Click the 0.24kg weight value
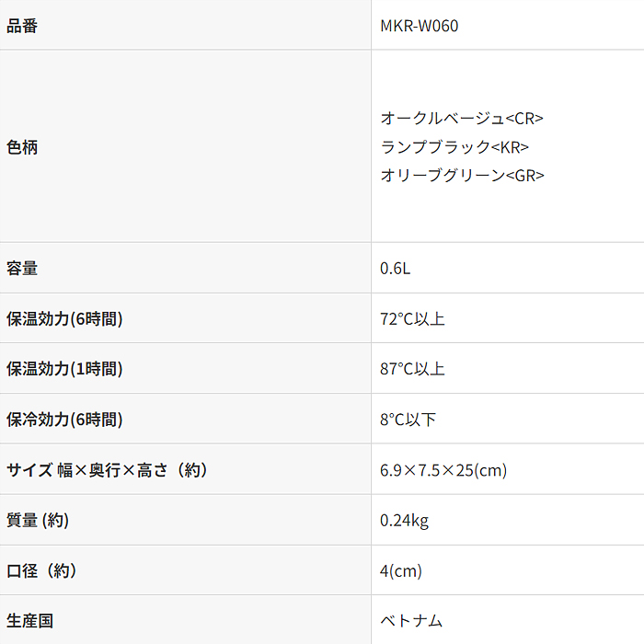This screenshot has height=644, width=644. click(x=404, y=521)
